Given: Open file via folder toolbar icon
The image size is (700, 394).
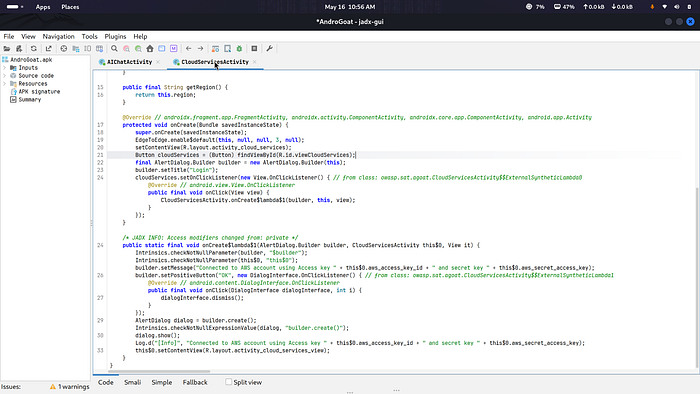Looking at the screenshot, I should (x=7, y=49).
